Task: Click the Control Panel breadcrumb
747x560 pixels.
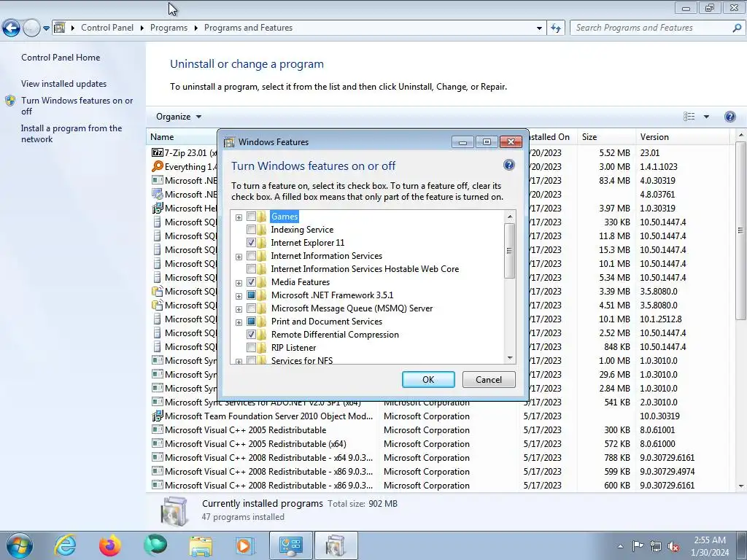Action: point(107,28)
